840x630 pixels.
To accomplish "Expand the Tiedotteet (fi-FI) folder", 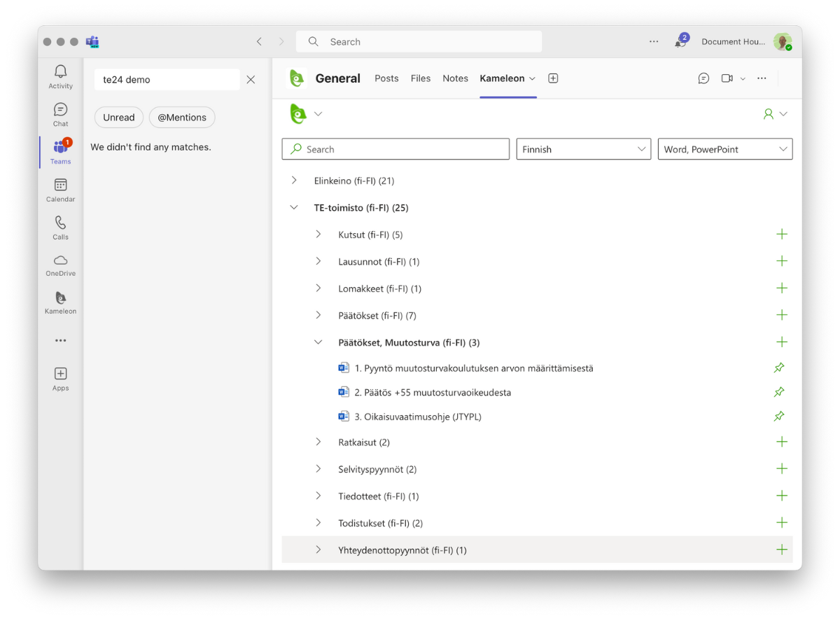I will (318, 496).
